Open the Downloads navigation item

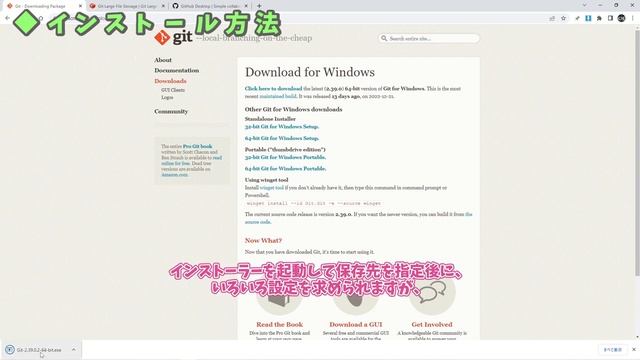pos(170,81)
